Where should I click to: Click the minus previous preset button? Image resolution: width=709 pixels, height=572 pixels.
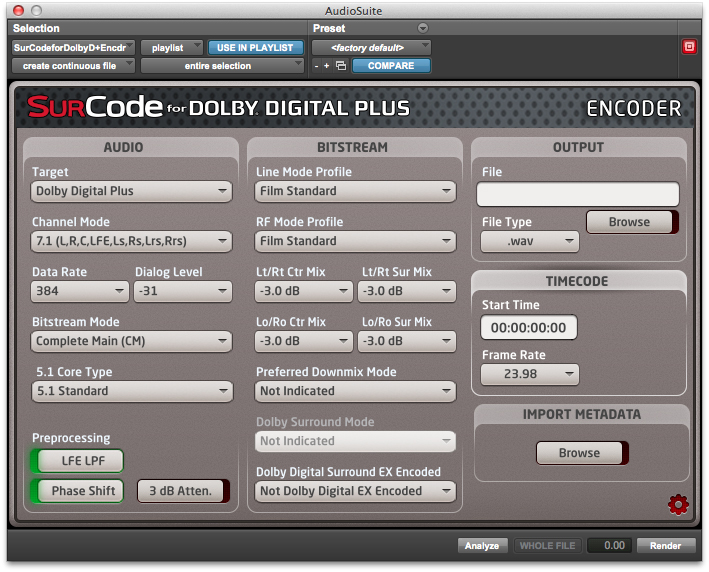317,66
